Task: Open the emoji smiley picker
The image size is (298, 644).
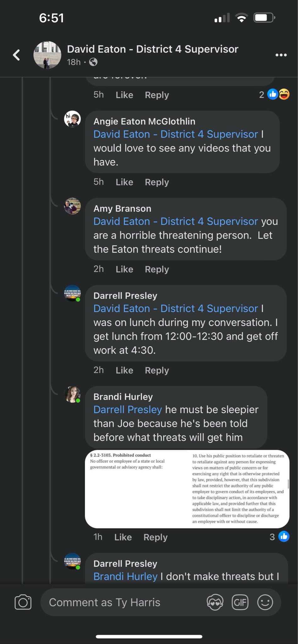Action: (265, 602)
